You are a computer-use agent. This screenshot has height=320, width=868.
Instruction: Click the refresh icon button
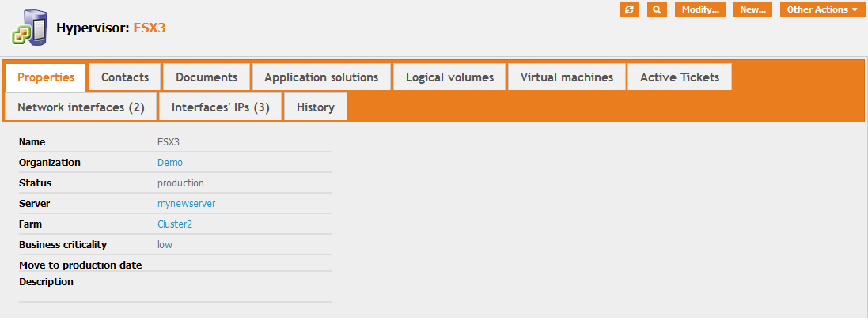point(629,9)
